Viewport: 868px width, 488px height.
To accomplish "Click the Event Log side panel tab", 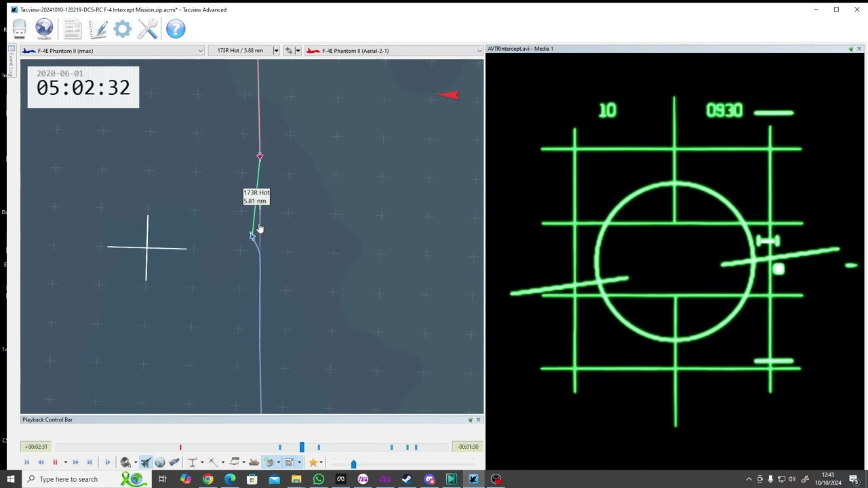I will point(12,62).
